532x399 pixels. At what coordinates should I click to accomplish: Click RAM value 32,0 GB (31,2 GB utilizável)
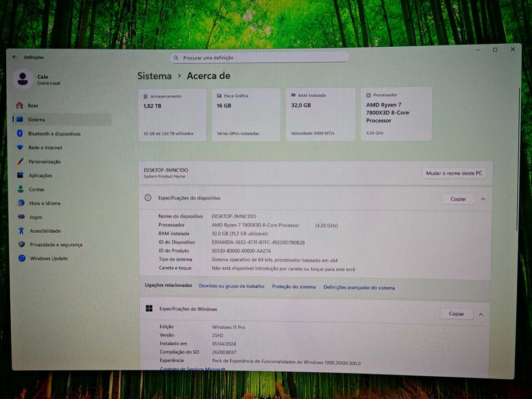(x=240, y=234)
